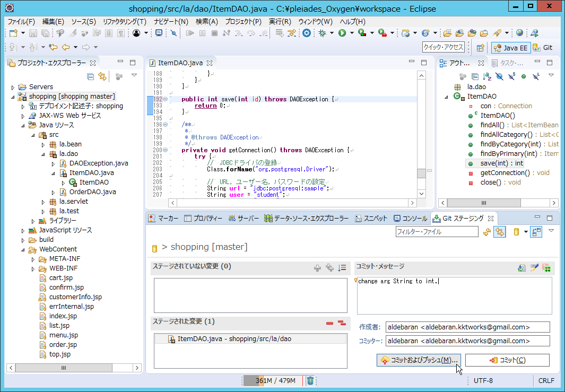Select the Stage All Changes icon
The image size is (565, 392).
pos(329,267)
